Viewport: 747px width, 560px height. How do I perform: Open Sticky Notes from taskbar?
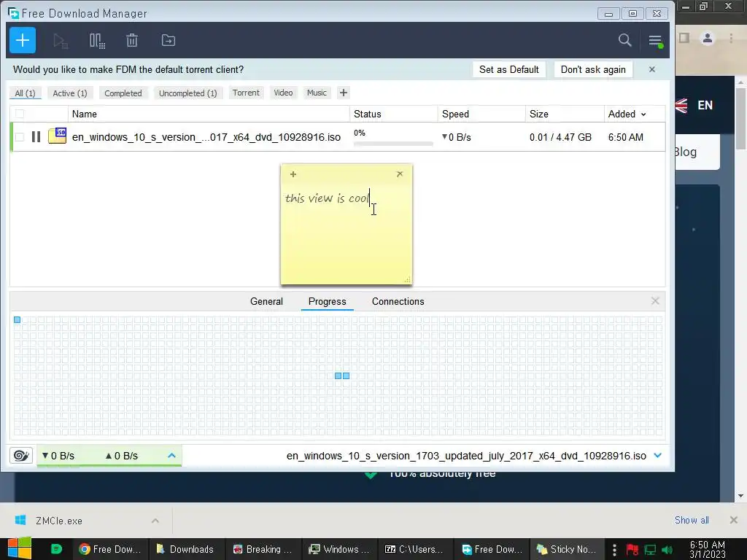[x=567, y=549]
